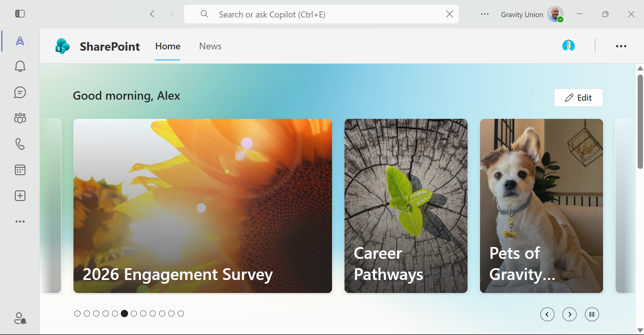644x335 pixels.
Task: Select the Viva Connections rocket icon in sidebar
Action: [20, 41]
